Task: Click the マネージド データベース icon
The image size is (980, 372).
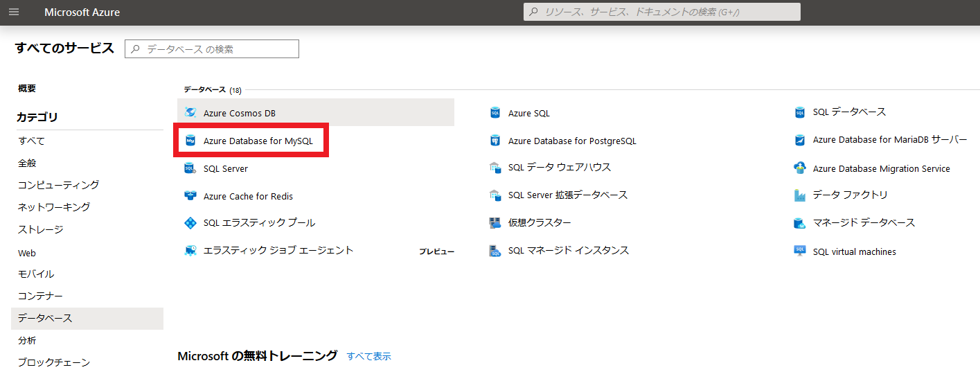Action: point(800,223)
